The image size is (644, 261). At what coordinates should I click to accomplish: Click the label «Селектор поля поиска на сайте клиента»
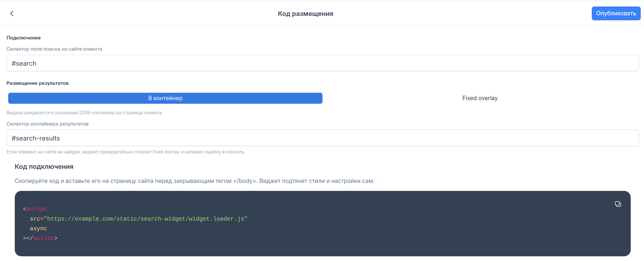pyautogui.click(x=54, y=49)
